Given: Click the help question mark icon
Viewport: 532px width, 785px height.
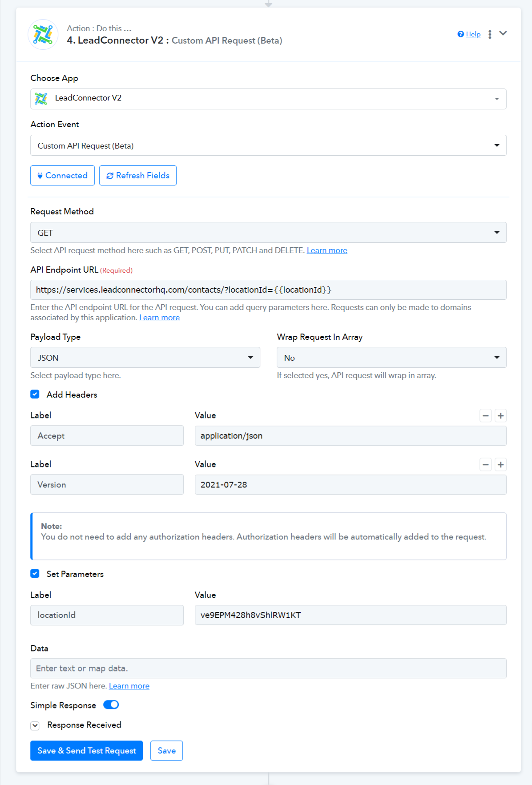Looking at the screenshot, I should pos(461,34).
